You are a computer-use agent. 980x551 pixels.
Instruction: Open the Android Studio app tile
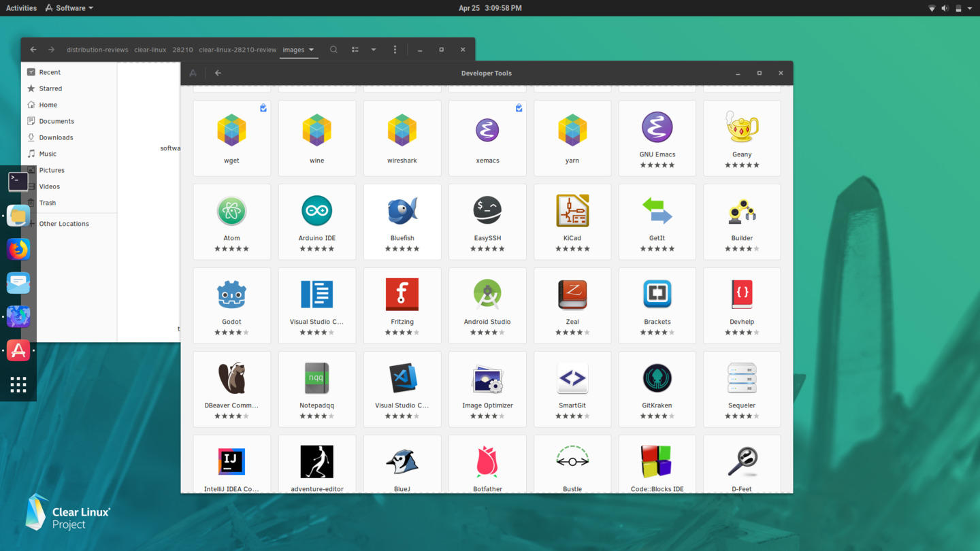[487, 305]
